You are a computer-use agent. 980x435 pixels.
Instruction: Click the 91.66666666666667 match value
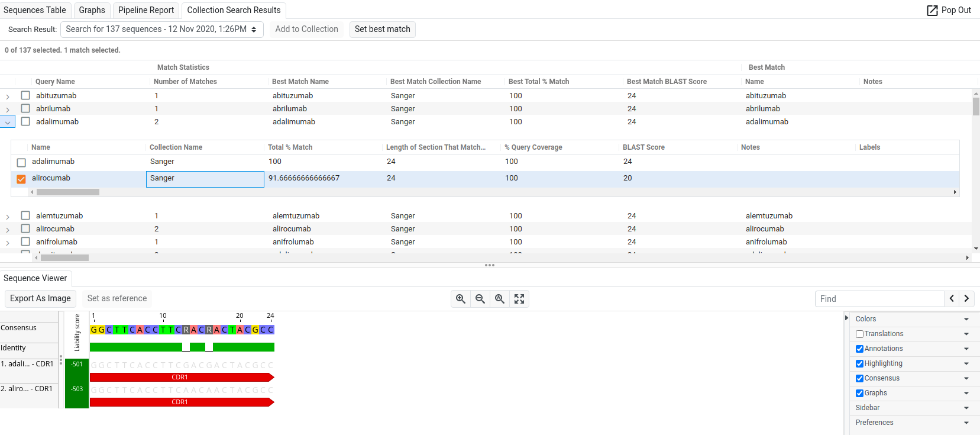(x=304, y=178)
